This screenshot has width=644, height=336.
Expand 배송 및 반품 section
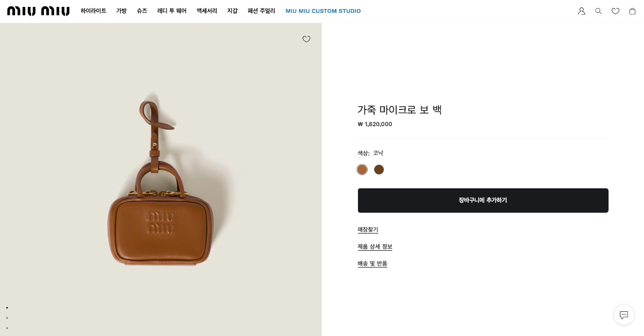coord(372,264)
